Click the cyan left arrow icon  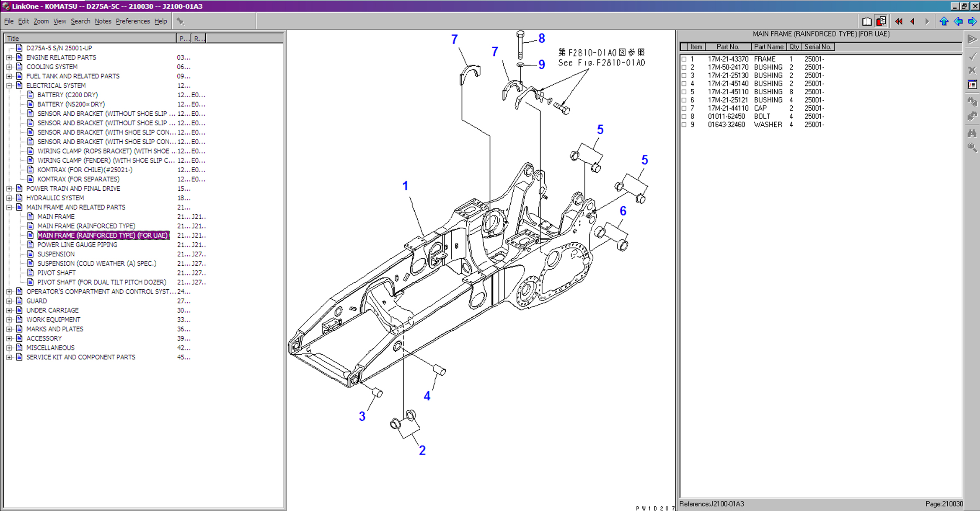pyautogui.click(x=958, y=21)
